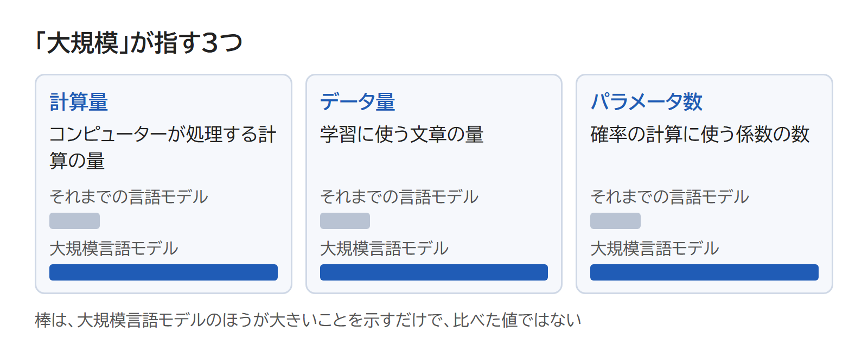Click the description 学習に使う文章の量
This screenshot has height=363, width=868.
(401, 135)
